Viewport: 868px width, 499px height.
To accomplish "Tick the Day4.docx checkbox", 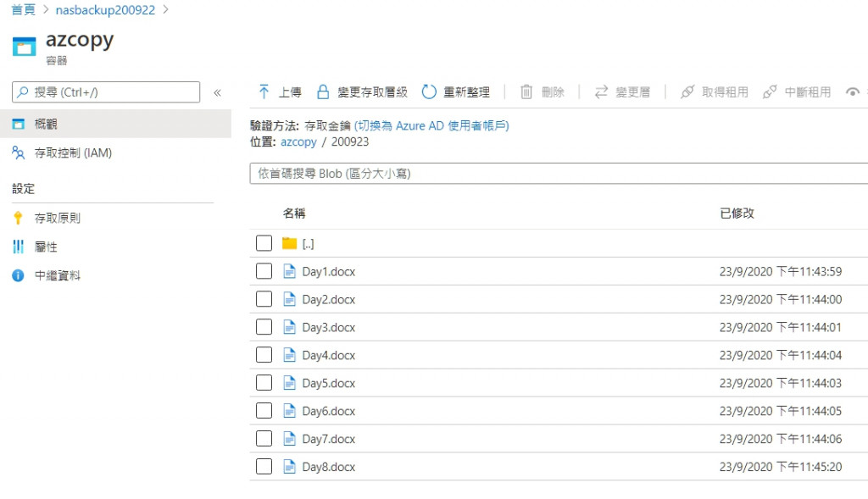I will click(264, 355).
